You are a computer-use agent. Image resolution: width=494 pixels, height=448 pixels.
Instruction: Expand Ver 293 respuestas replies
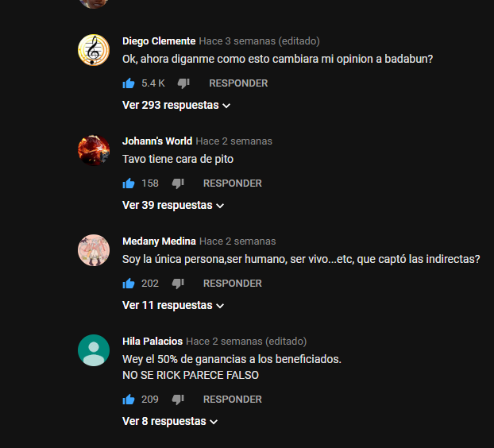pyautogui.click(x=176, y=105)
